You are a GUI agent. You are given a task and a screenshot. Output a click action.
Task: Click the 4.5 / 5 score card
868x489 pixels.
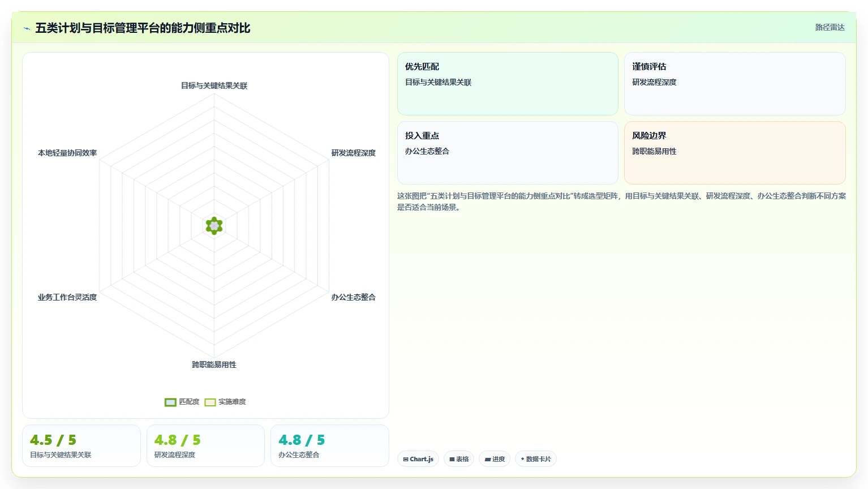click(x=81, y=446)
